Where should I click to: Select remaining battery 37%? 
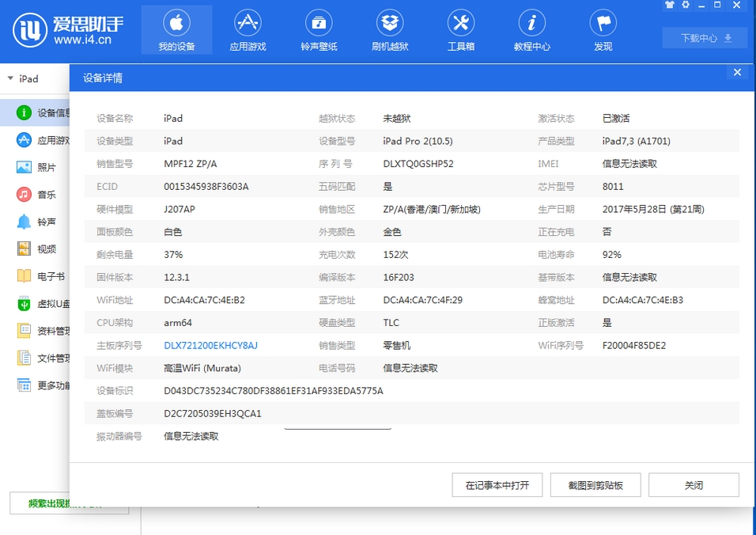pyautogui.click(x=173, y=254)
